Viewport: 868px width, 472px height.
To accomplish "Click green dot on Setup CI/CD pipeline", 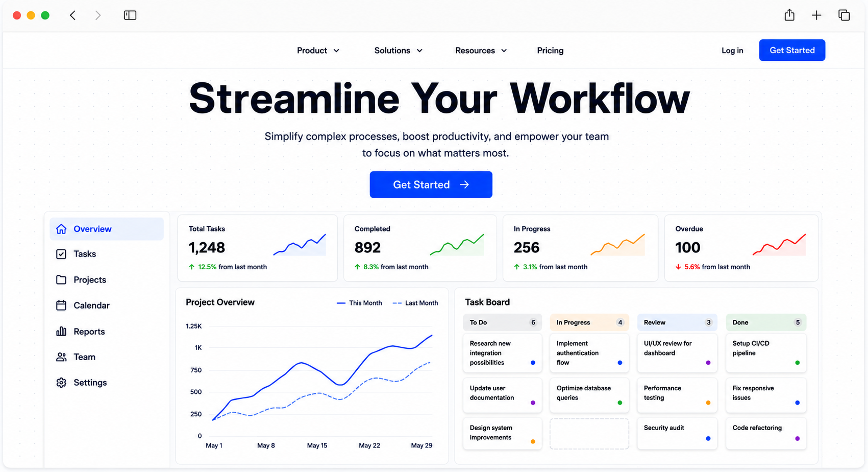I will point(797,363).
